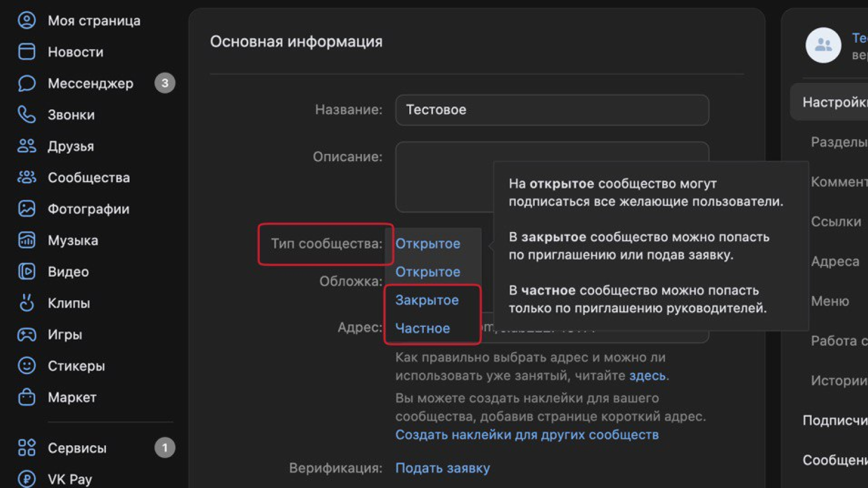
Task: Open the Сообщения section in right panel
Action: click(x=835, y=460)
